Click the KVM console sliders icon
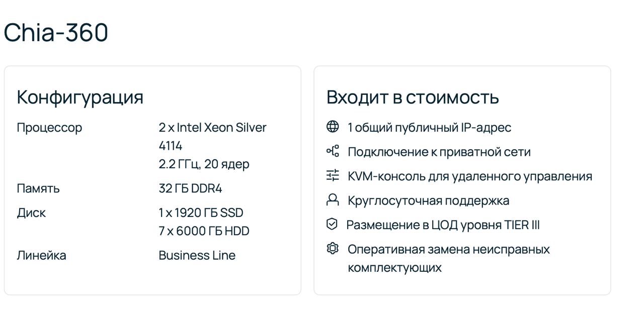This screenshot has width=644, height=319. click(333, 175)
